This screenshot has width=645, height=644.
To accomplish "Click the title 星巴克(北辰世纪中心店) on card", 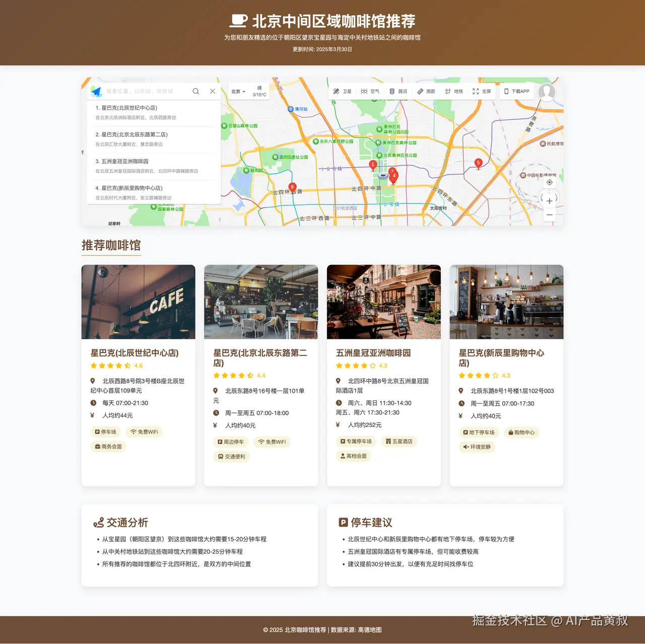I will click(135, 353).
